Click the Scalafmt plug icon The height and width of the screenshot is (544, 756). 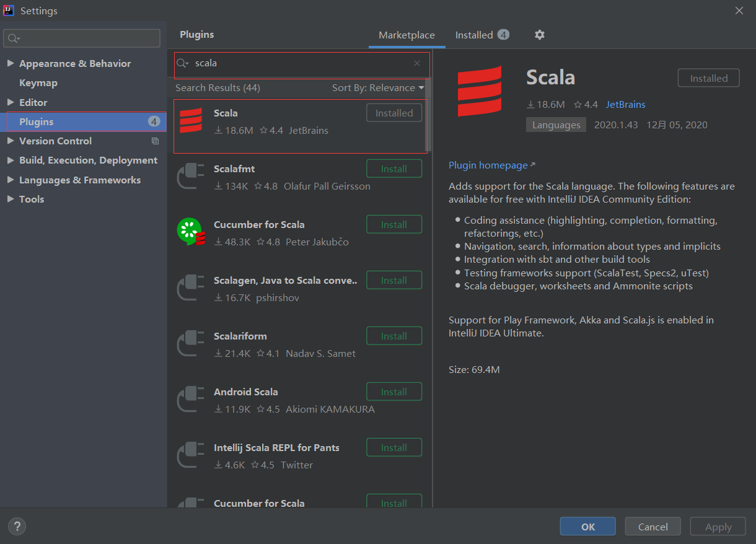[191, 176]
